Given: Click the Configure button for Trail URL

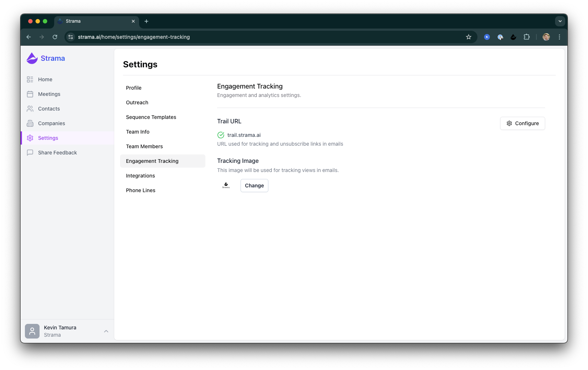Looking at the screenshot, I should (x=522, y=123).
